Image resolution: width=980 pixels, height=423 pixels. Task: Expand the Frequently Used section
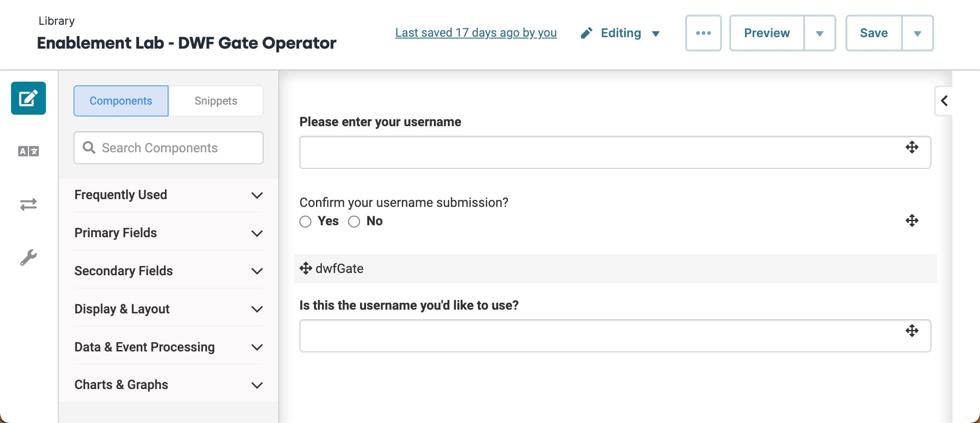(169, 195)
